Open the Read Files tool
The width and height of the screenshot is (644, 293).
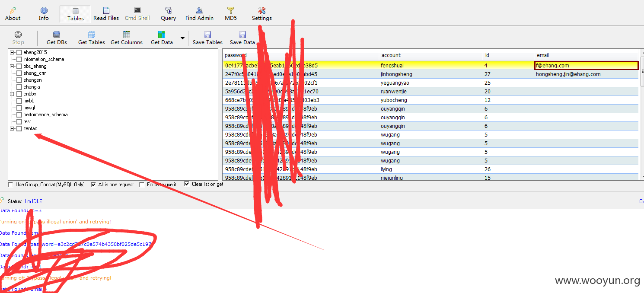106,14
